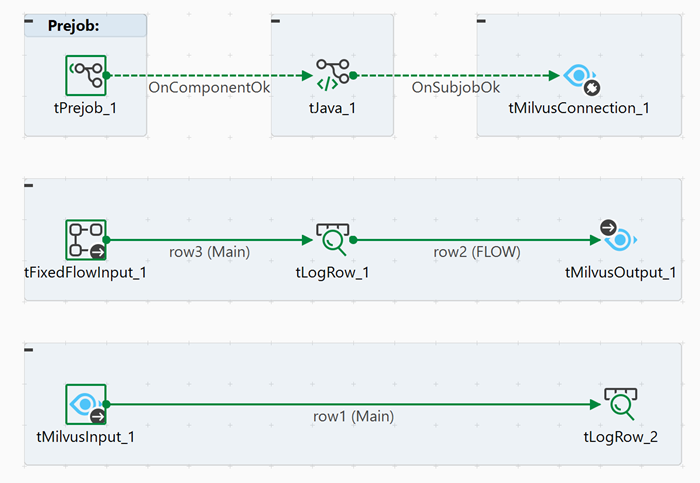Select the OnComponentOk trigger link label
Screen dimensions: 700x483
point(209,87)
